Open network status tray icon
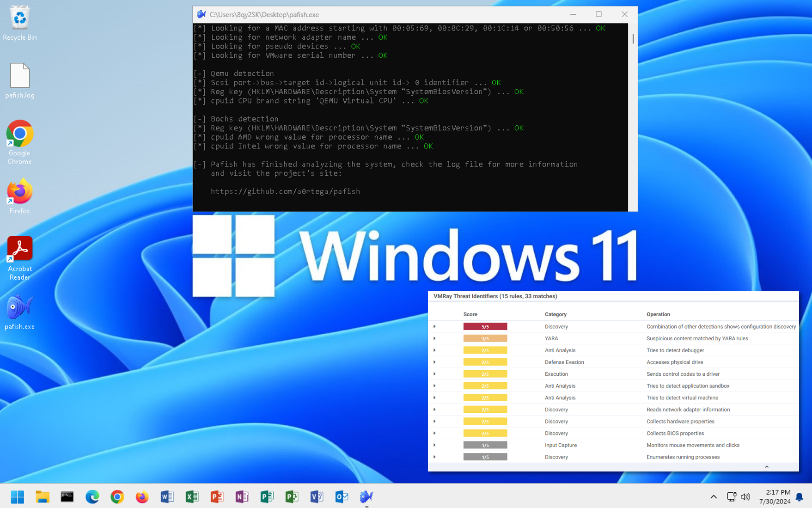This screenshot has height=508, width=812. 731,497
